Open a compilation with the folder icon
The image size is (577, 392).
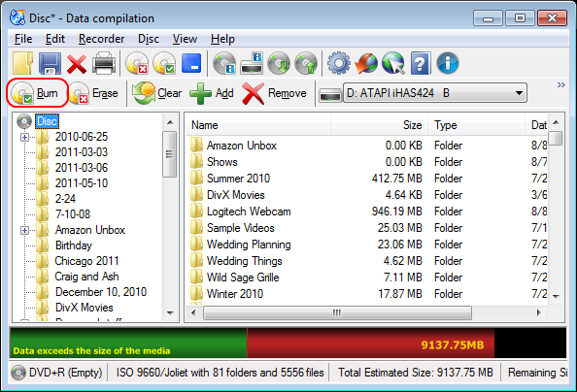(23, 63)
